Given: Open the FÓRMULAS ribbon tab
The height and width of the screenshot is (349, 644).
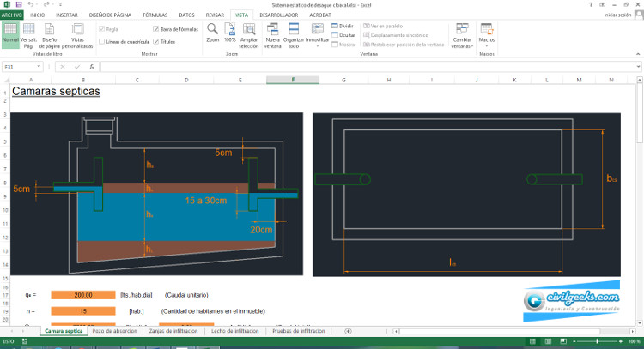Looking at the screenshot, I should pyautogui.click(x=155, y=15).
